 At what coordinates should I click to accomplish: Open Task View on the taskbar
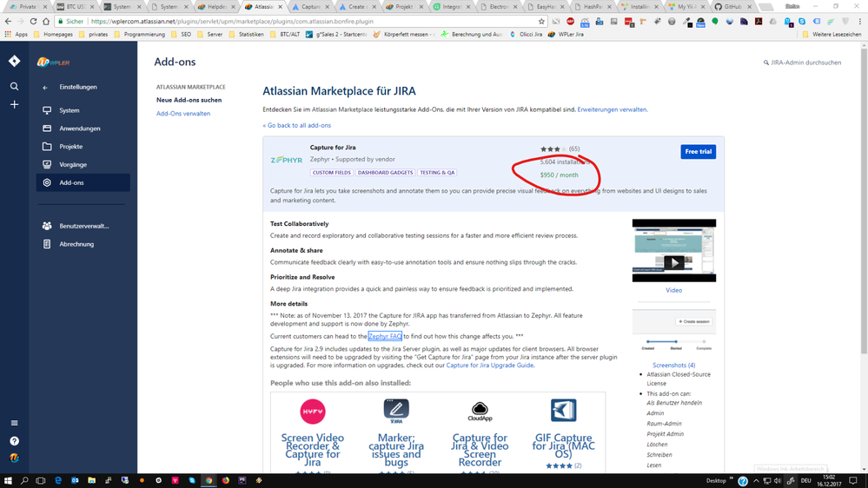pos(41,480)
